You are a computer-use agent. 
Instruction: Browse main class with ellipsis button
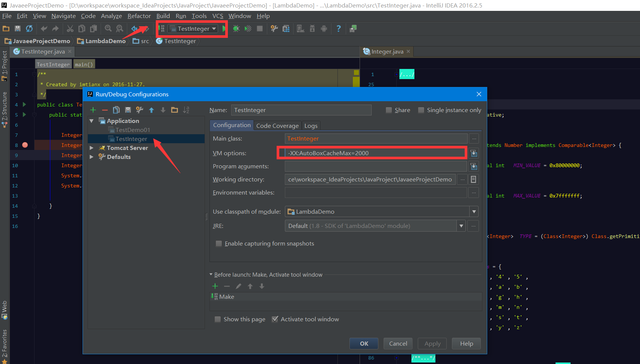point(474,139)
